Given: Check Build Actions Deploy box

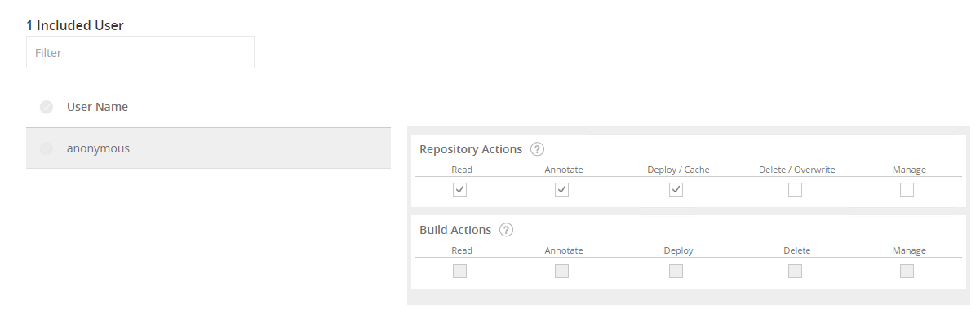Looking at the screenshot, I should point(676,271).
